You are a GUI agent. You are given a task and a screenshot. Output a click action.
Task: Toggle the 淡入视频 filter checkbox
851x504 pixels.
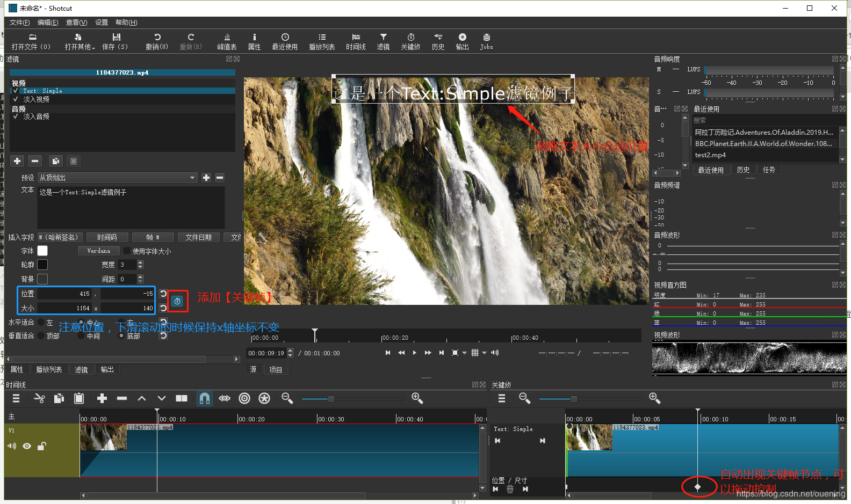(x=16, y=99)
